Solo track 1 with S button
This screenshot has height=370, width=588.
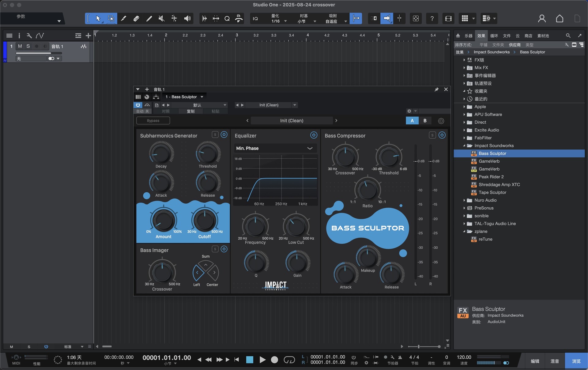[28, 46]
